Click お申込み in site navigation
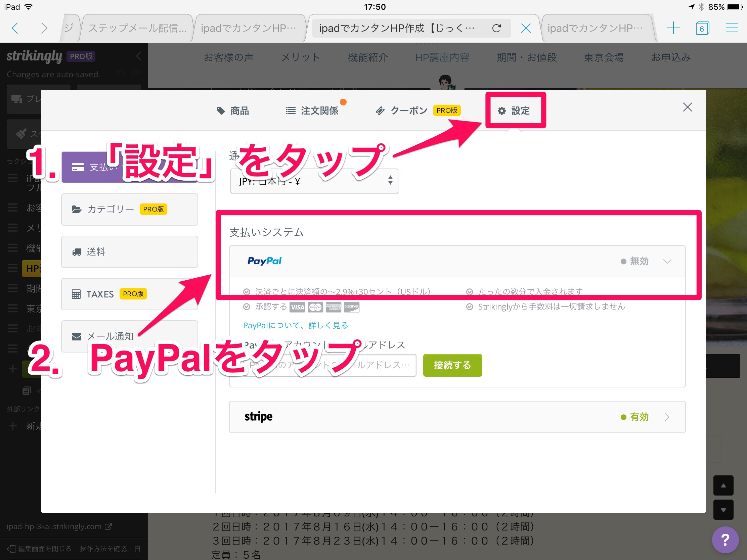747x560 pixels. [x=671, y=57]
